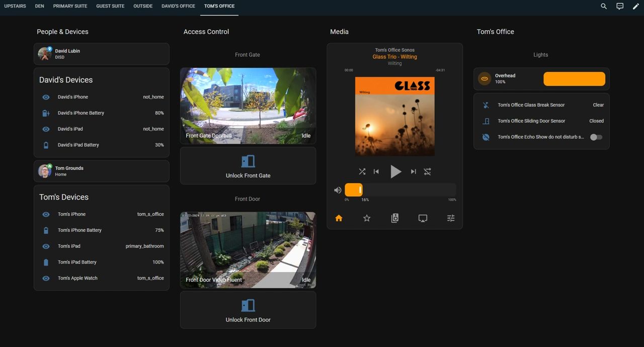Switch to the OUTSIDE tab
Screen dimensions: 644x347
(x=142, y=6)
